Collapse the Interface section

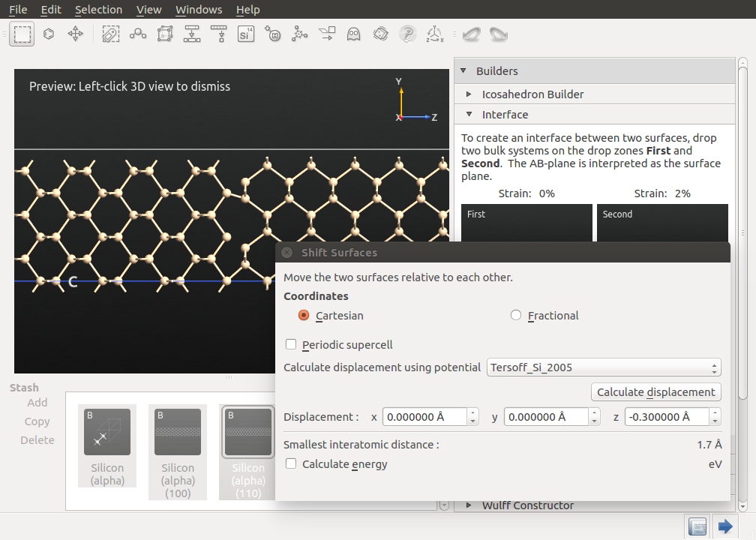469,114
